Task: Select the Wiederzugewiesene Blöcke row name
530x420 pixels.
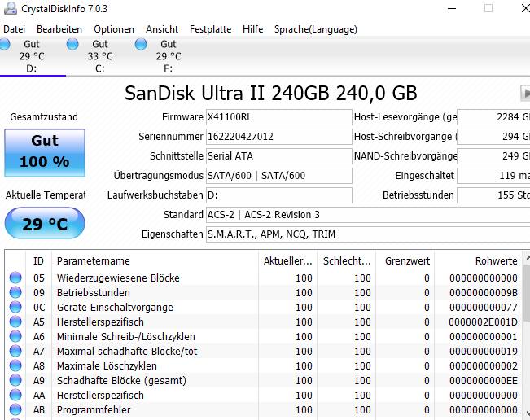Action: coord(118,278)
